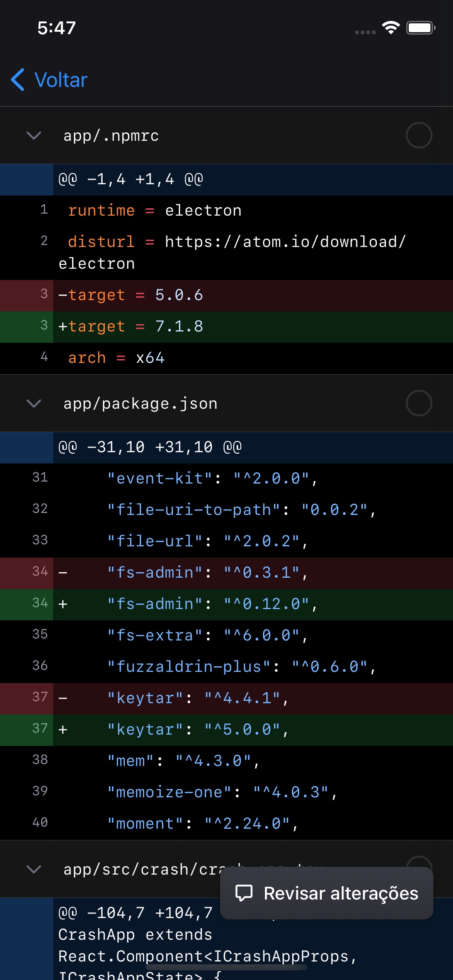
Task: Collapse the app/src/crash file diff
Action: tap(34, 869)
